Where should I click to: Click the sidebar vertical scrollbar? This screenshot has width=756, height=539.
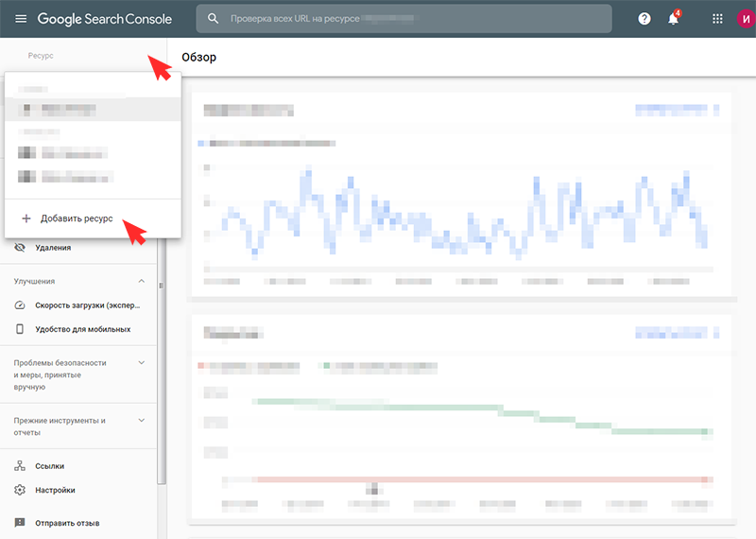click(x=162, y=362)
